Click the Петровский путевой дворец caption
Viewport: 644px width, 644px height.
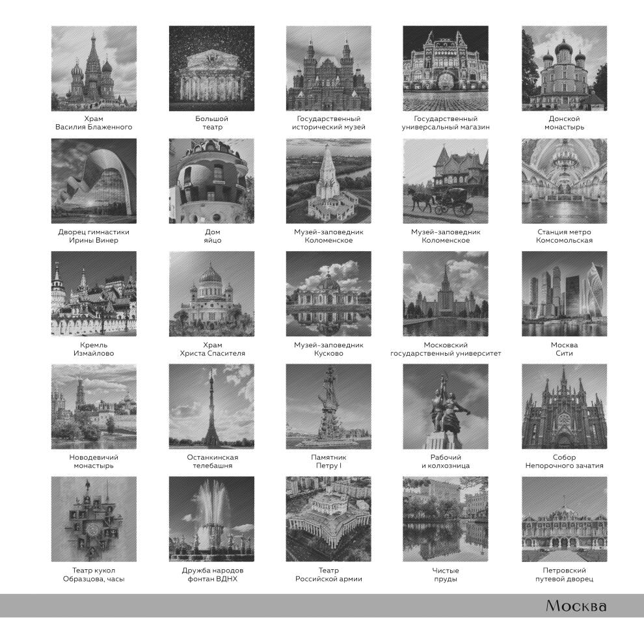pos(564,575)
